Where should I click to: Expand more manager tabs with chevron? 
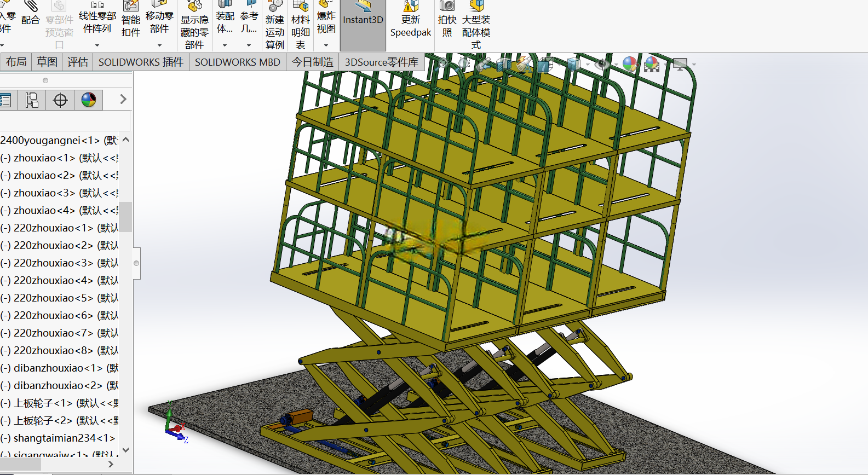pyautogui.click(x=123, y=99)
